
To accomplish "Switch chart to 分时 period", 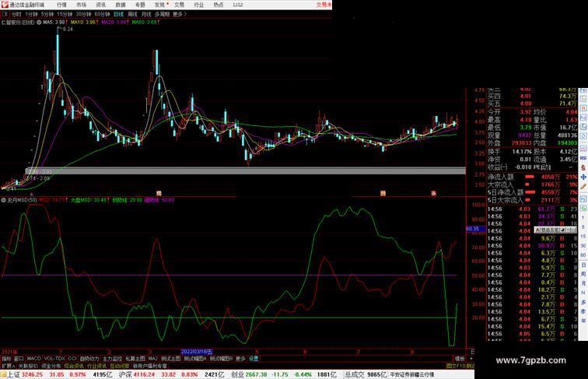I will point(16,14).
